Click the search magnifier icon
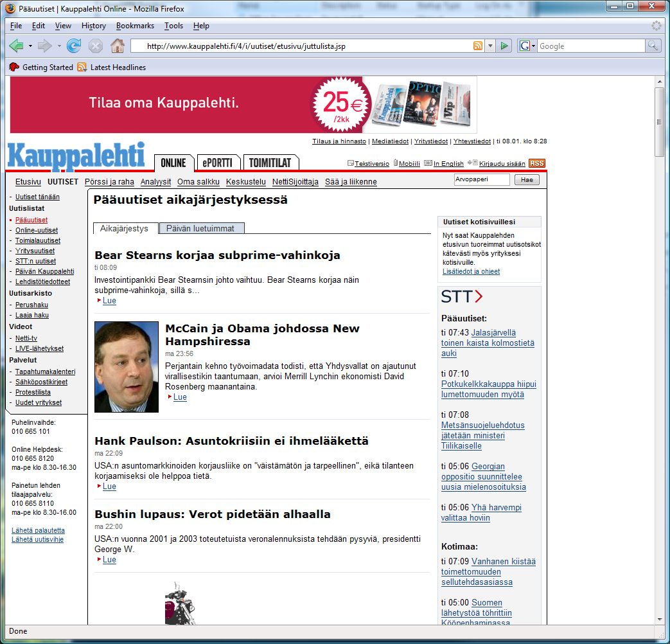Viewport: 670px width, 644px height. click(x=653, y=46)
